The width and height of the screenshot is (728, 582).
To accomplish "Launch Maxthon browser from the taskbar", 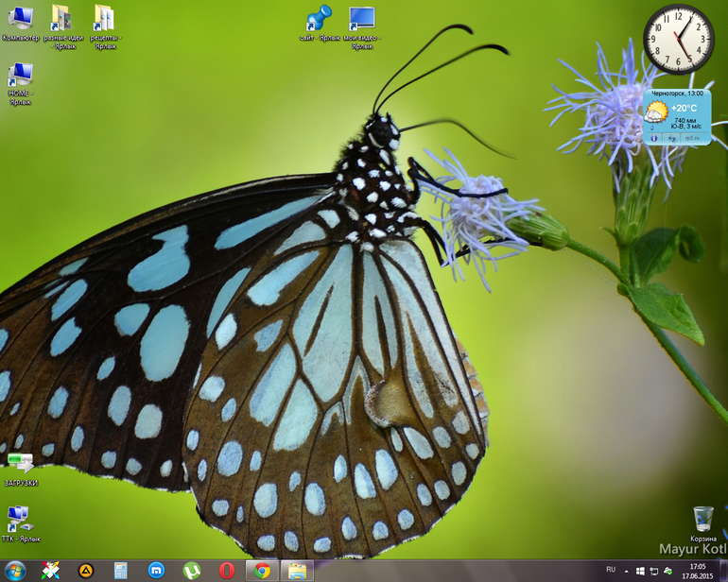I will coord(157,570).
